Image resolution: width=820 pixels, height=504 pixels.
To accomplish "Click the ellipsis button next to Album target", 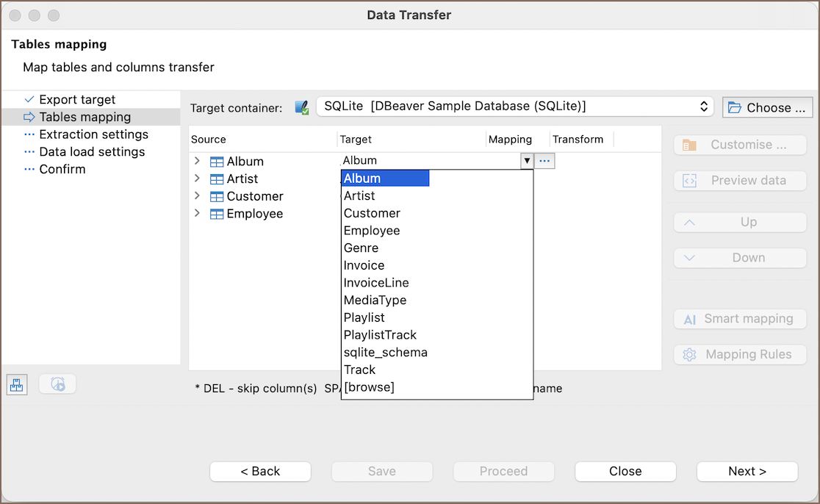I will coord(544,161).
